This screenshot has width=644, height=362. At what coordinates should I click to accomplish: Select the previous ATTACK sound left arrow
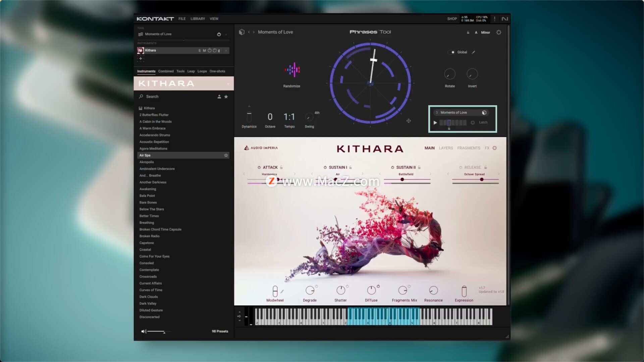click(x=244, y=174)
